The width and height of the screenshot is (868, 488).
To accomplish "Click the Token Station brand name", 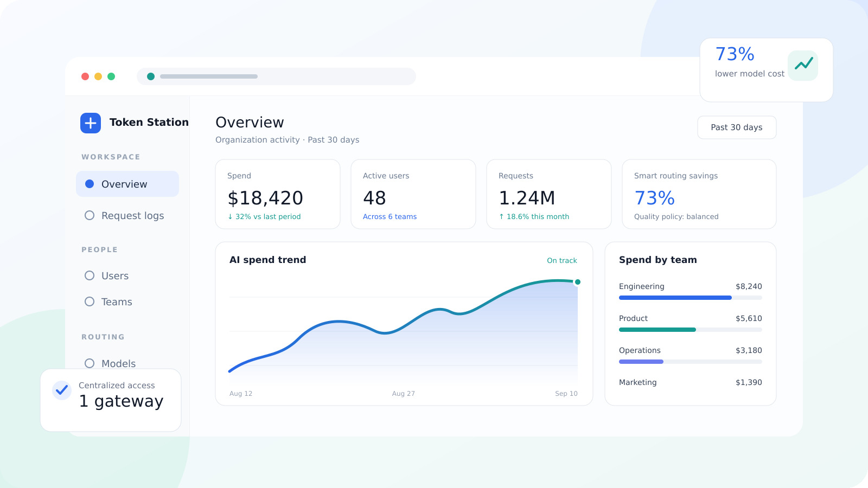I will pos(149,123).
